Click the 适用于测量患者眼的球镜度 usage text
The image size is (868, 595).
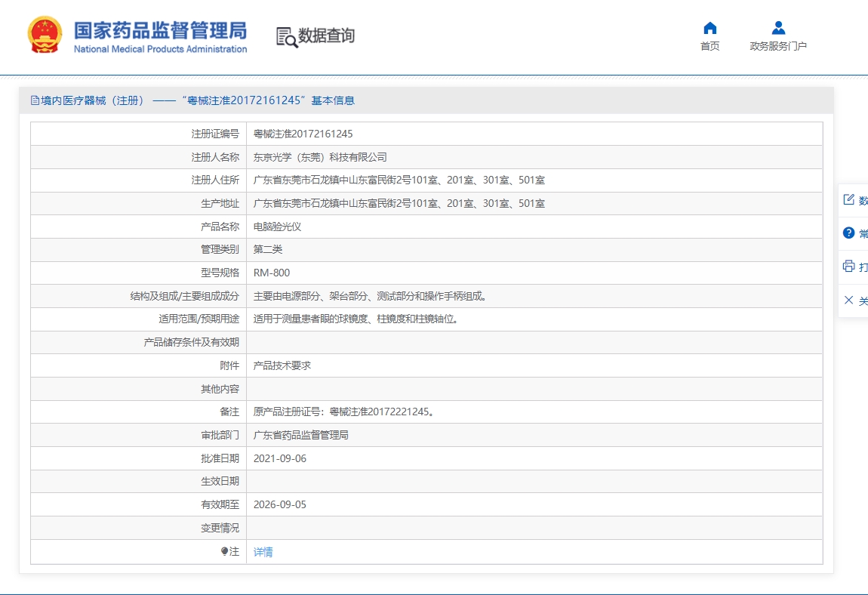pos(356,319)
